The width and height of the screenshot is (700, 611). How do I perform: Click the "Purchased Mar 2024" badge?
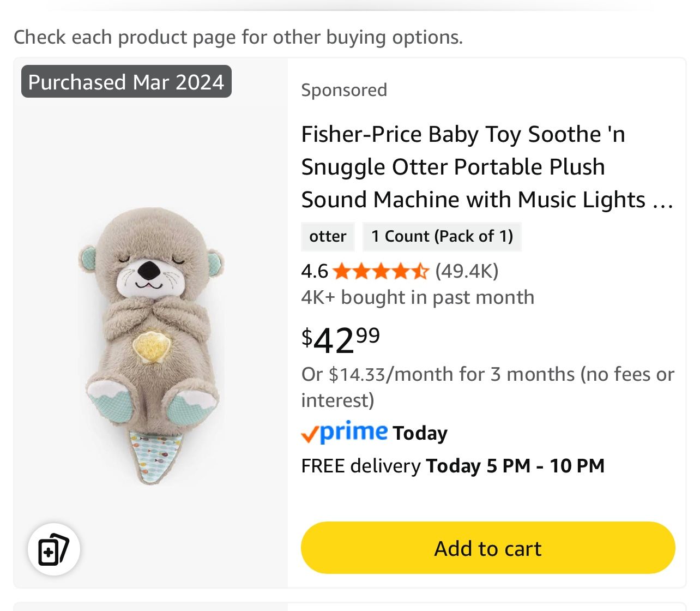point(126,82)
